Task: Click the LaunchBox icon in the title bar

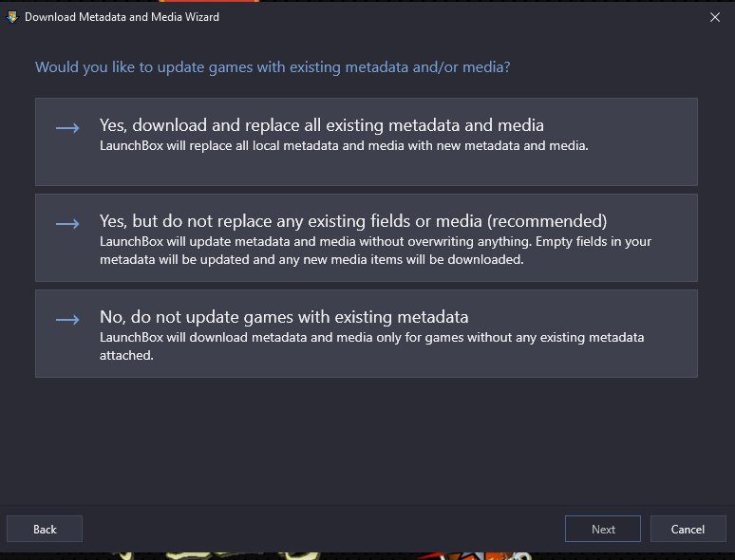Action: tap(11, 17)
